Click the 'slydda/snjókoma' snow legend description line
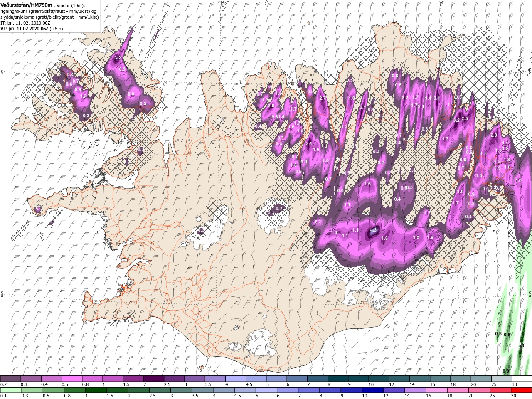 pyautogui.click(x=49, y=17)
